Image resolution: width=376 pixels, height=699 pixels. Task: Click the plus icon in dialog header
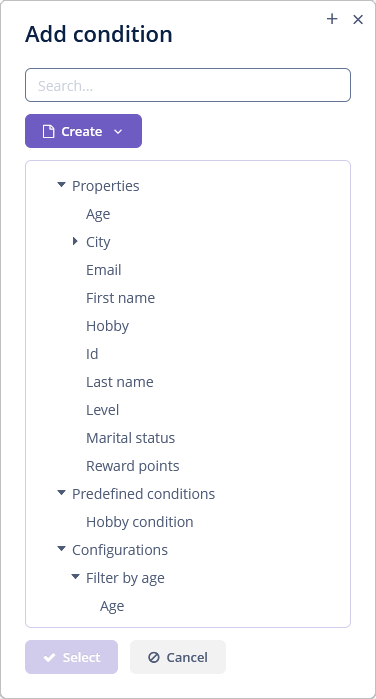click(332, 19)
